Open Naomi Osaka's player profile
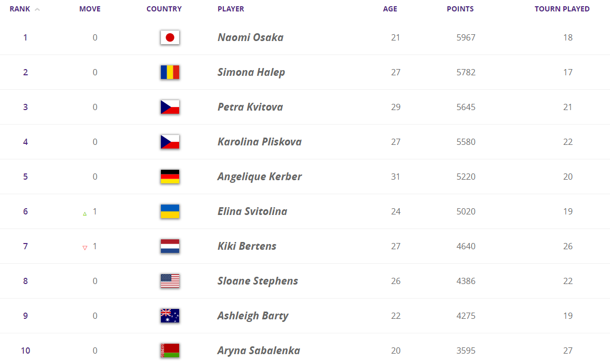The height and width of the screenshot is (364, 610). point(250,37)
